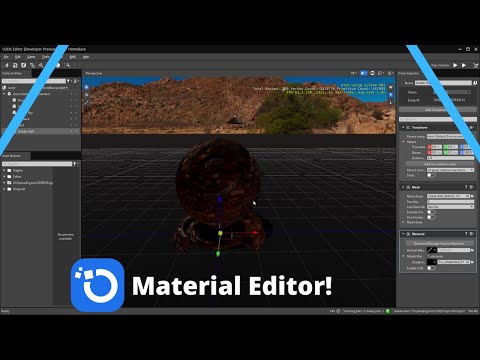This screenshot has height=360, width=480.
Task: Open the viewport options menu icon
Action: [x=391, y=73]
